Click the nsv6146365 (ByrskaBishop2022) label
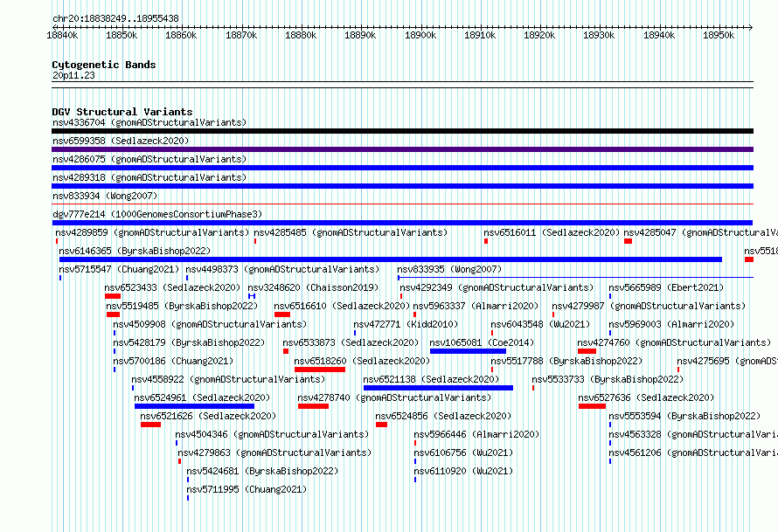Image resolution: width=778 pixels, height=532 pixels. 135,251
